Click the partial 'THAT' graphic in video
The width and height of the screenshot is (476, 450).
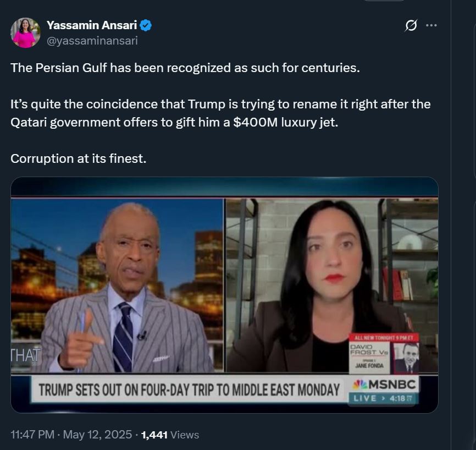point(25,355)
